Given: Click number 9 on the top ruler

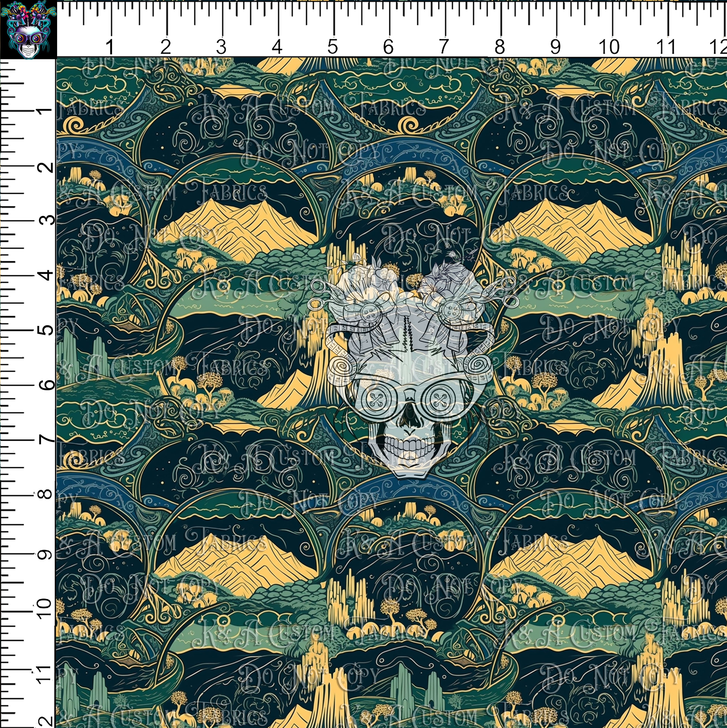Looking at the screenshot, I should [555, 47].
